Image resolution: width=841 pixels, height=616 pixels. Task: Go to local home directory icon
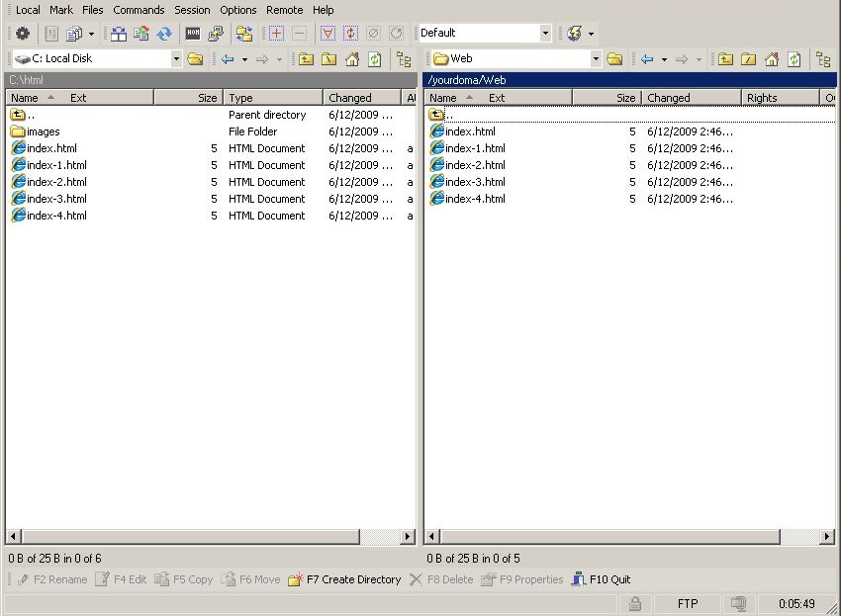352,59
